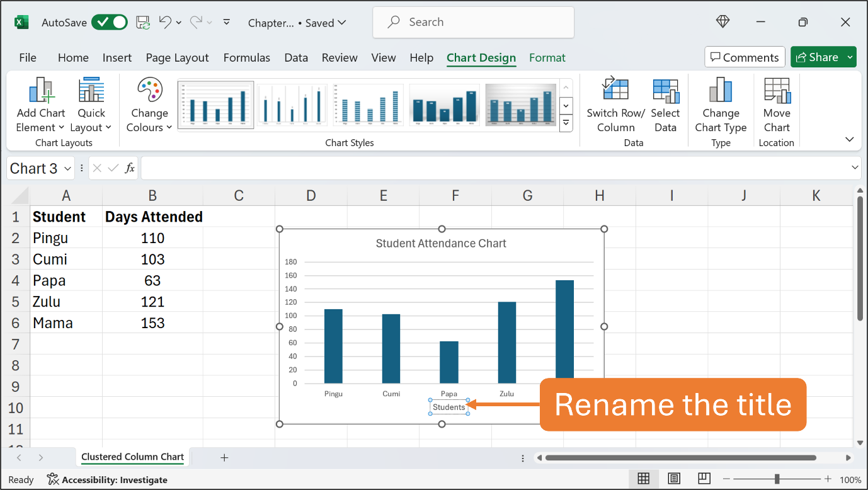Open the Share button dropdown arrow
Screen dimensions: 868x490
pyautogui.click(x=850, y=57)
